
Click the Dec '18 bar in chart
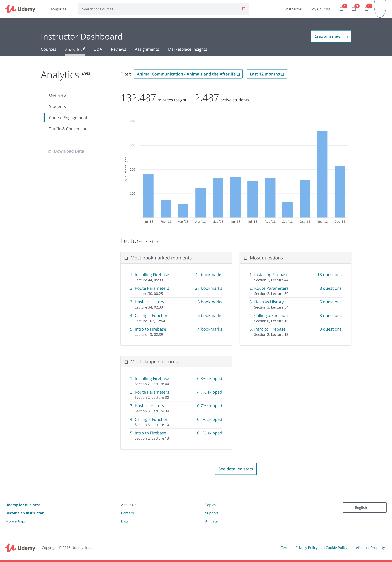click(340, 192)
